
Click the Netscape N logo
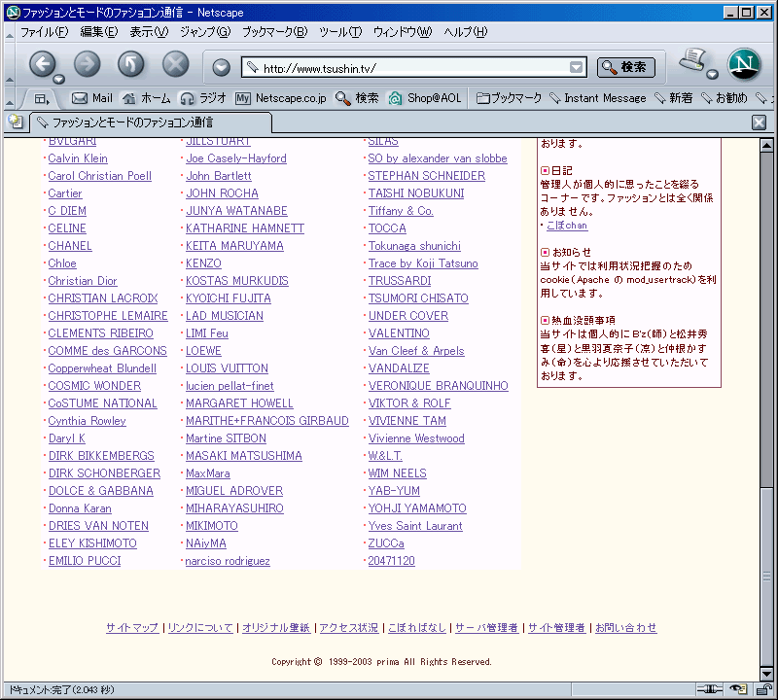pos(744,64)
